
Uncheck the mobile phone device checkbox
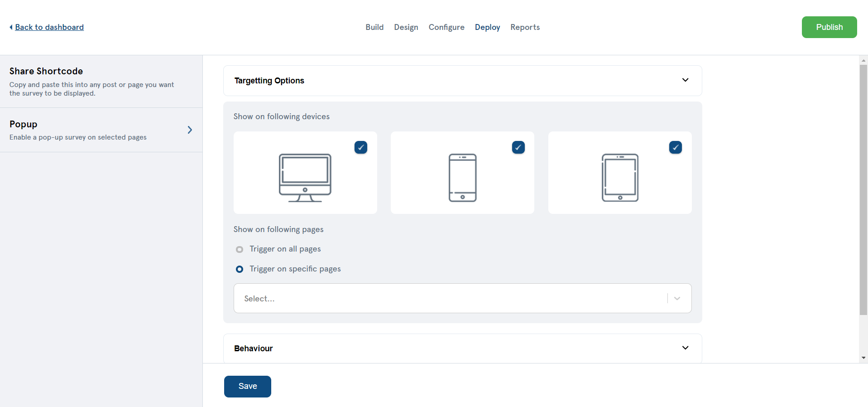518,147
